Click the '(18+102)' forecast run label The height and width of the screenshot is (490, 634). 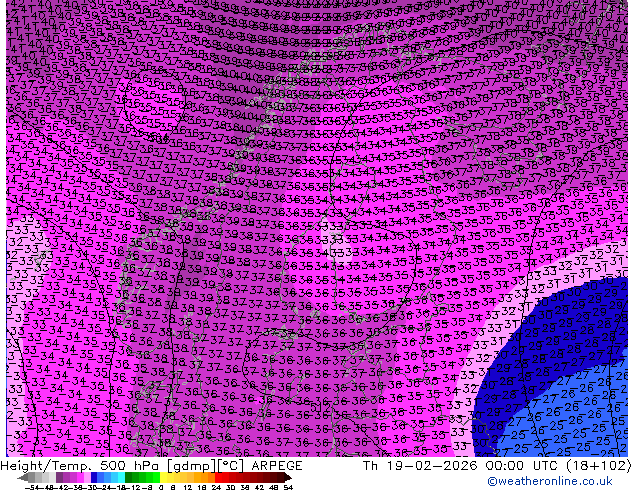pos(598,466)
